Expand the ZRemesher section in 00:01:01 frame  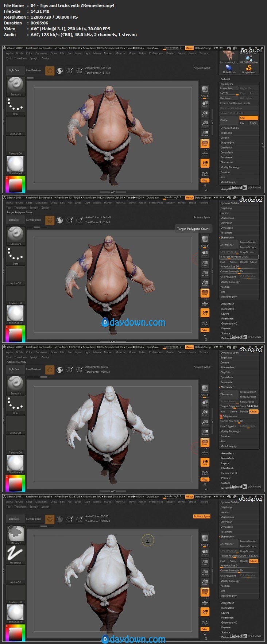tap(227, 162)
